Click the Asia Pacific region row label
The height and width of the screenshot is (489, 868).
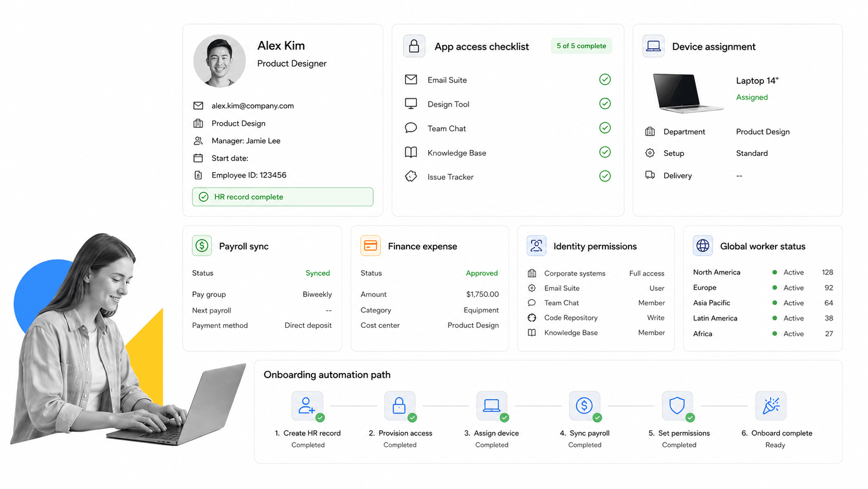[x=712, y=303]
